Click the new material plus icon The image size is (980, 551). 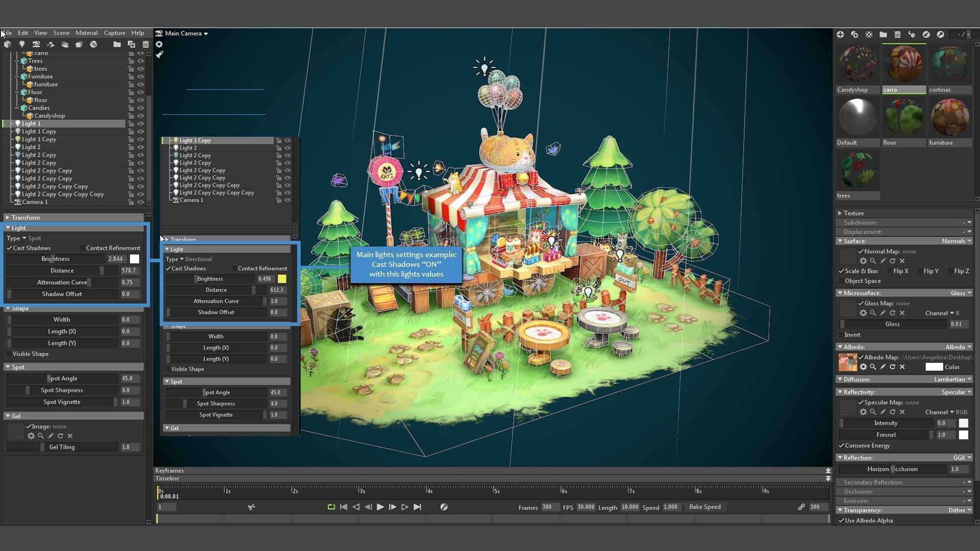point(840,34)
